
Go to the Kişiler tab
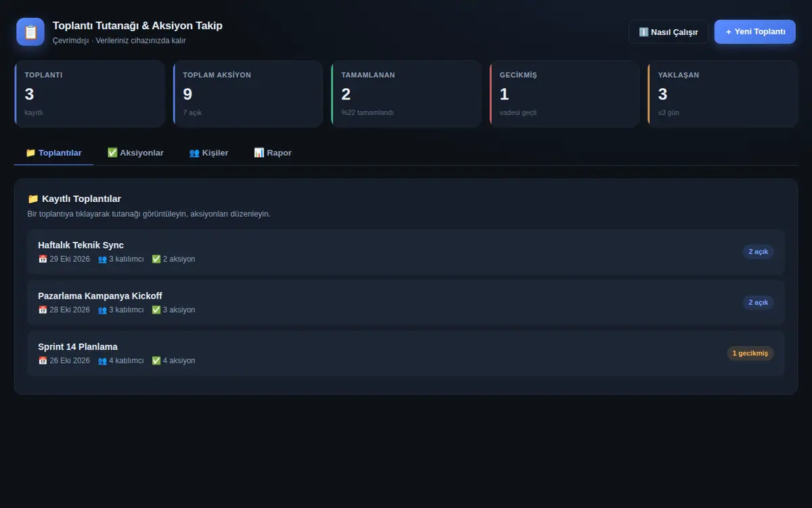pyautogui.click(x=208, y=153)
